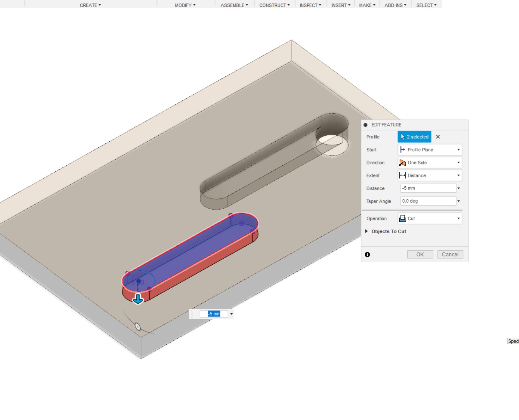Open the MODIFY menu
Image resolution: width=519 pixels, height=420 pixels.
185,5
